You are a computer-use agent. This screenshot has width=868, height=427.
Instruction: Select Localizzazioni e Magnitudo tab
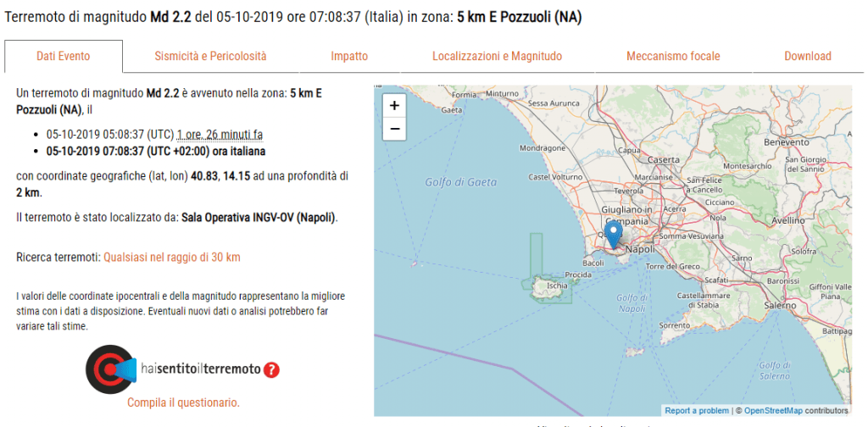pos(497,57)
